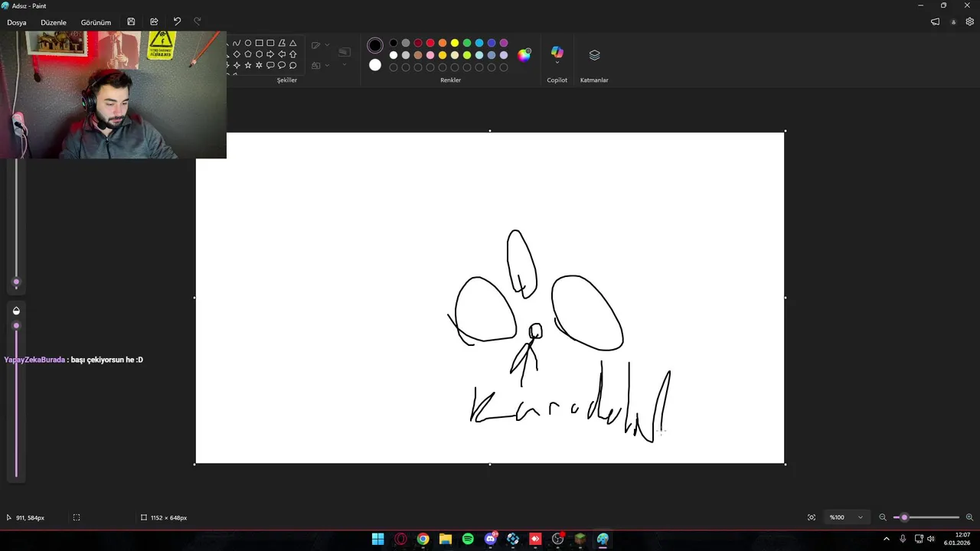Pick the orange color swatch
This screenshot has height=551, width=980.
[443, 43]
